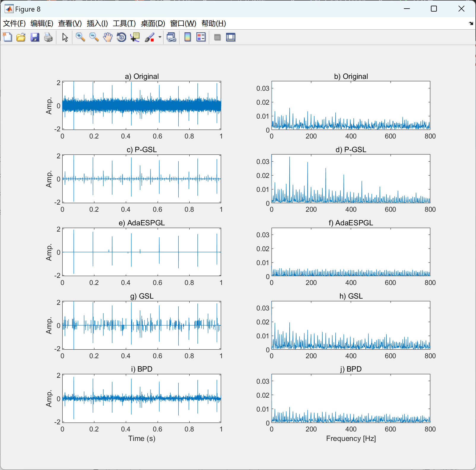
Task: Click the dock figure arrow at menu bar right
Action: point(471,23)
